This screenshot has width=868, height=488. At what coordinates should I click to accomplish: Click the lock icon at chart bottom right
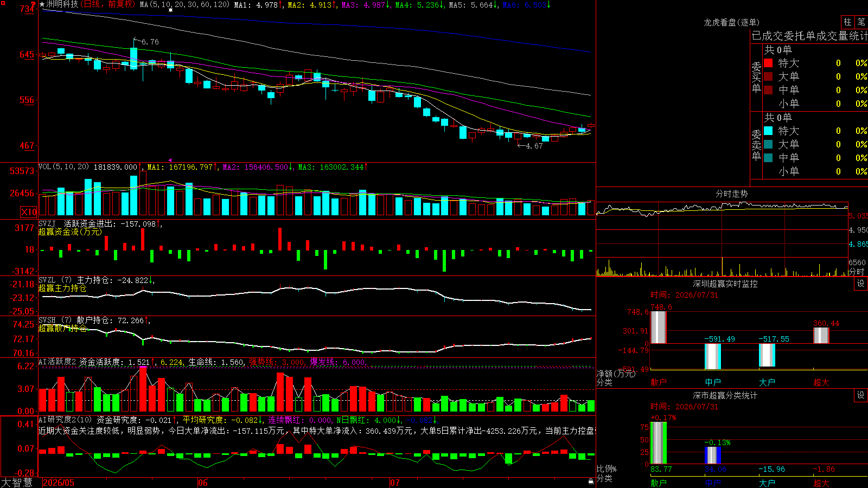(x=591, y=481)
